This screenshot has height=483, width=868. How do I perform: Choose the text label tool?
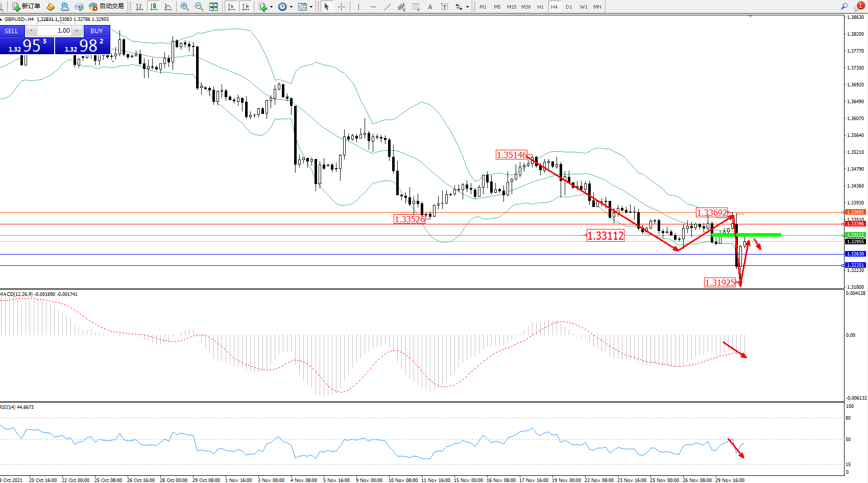444,7
